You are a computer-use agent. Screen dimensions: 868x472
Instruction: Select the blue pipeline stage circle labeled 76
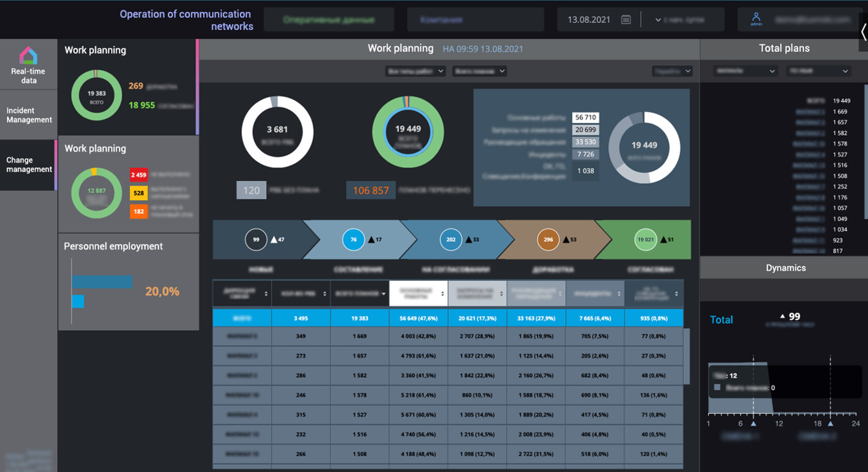coord(353,240)
